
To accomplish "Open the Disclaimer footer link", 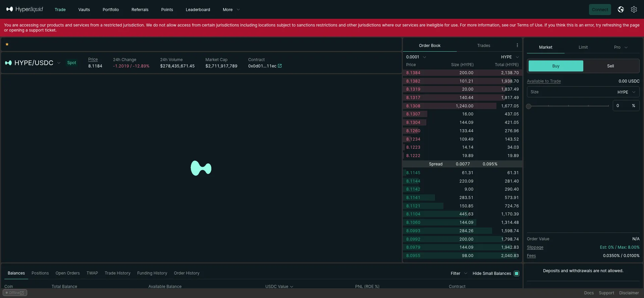I will click(x=629, y=293).
